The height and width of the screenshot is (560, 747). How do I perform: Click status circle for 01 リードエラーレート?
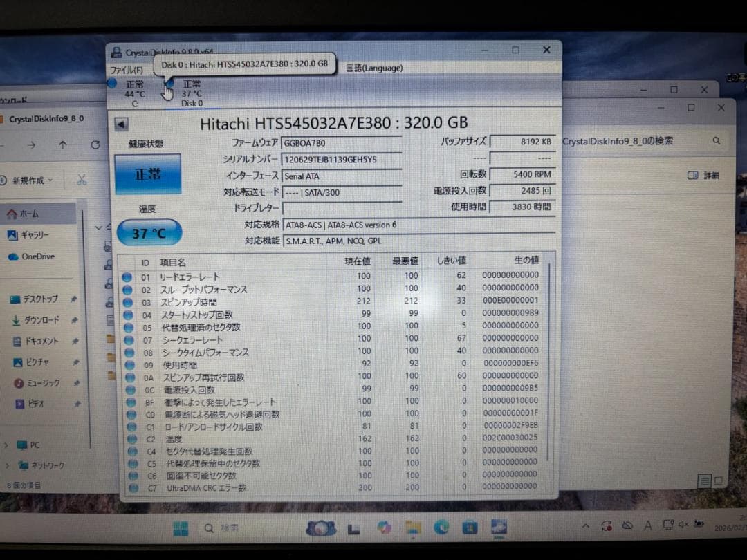tap(127, 277)
